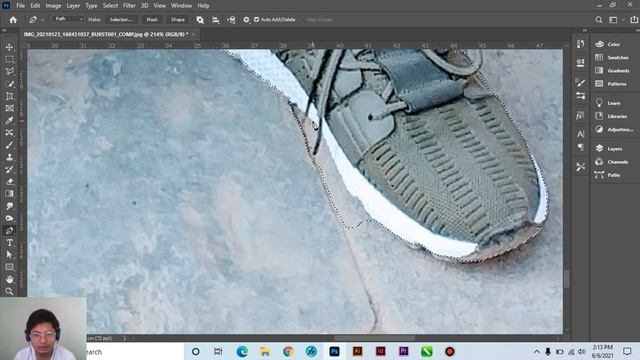Select the Rectangular Marquee tool
This screenshot has height=360, width=640.
coord(9,60)
